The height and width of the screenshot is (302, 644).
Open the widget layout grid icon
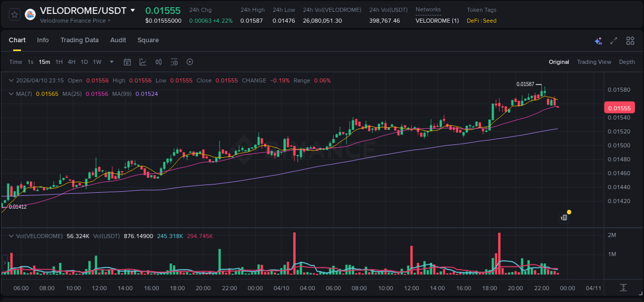coord(630,40)
